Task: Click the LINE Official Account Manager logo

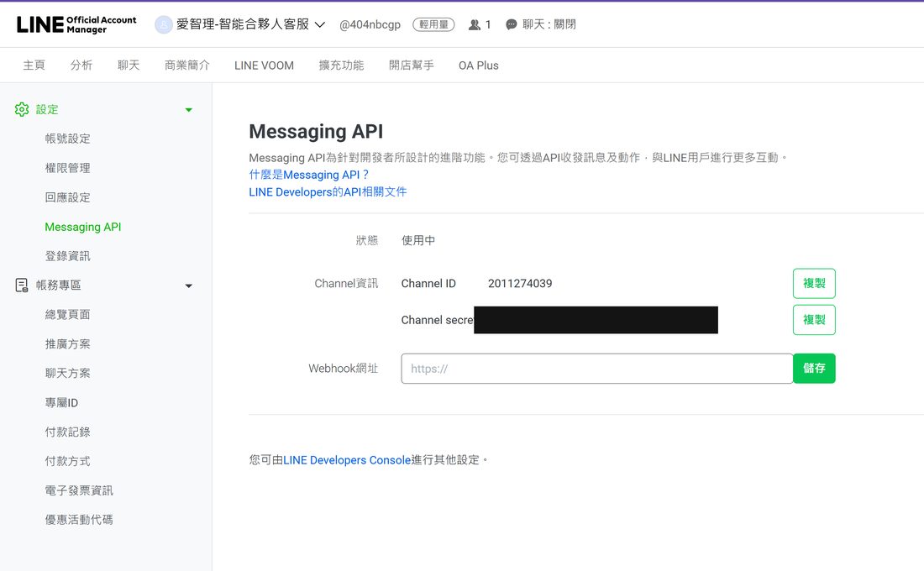Action: coord(76,24)
